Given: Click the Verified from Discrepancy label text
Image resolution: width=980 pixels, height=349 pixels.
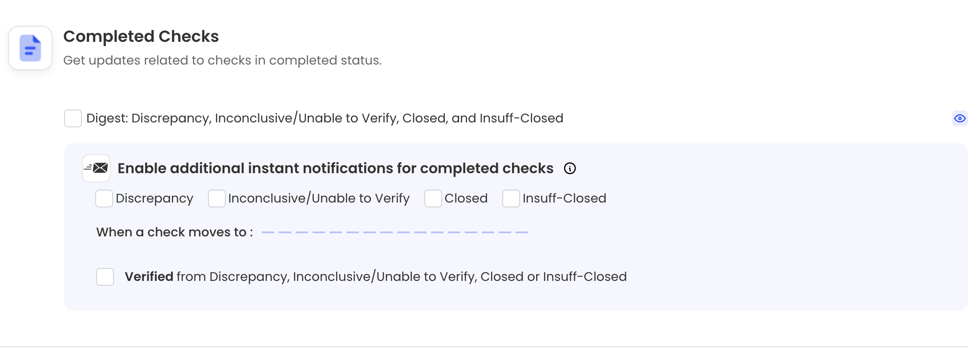Looking at the screenshot, I should 375,277.
